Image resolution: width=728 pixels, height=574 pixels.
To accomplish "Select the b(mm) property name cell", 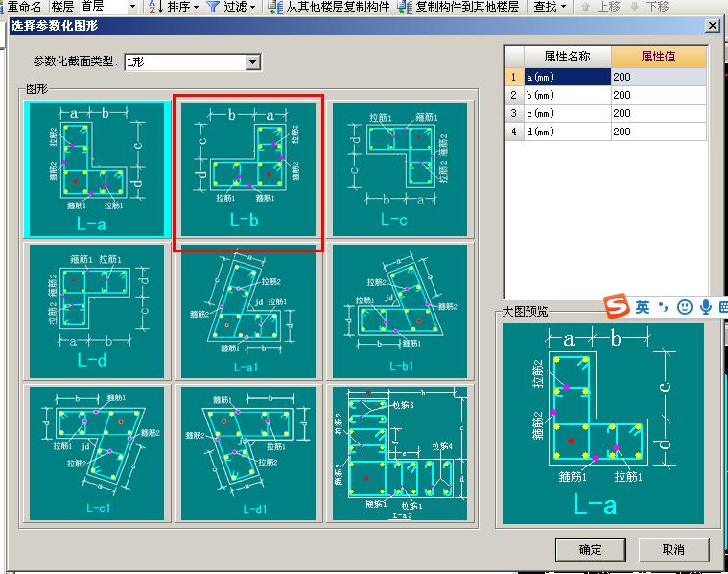I will [568, 95].
